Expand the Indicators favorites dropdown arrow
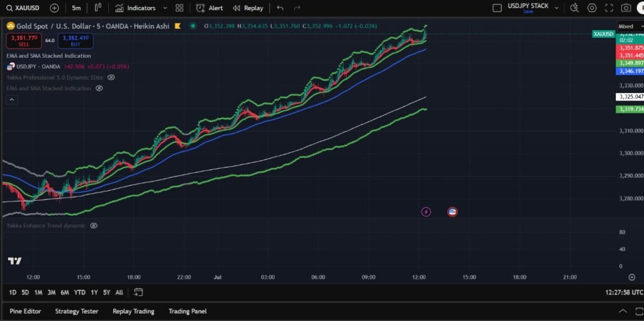This screenshot has height=321, width=644. 165,8
